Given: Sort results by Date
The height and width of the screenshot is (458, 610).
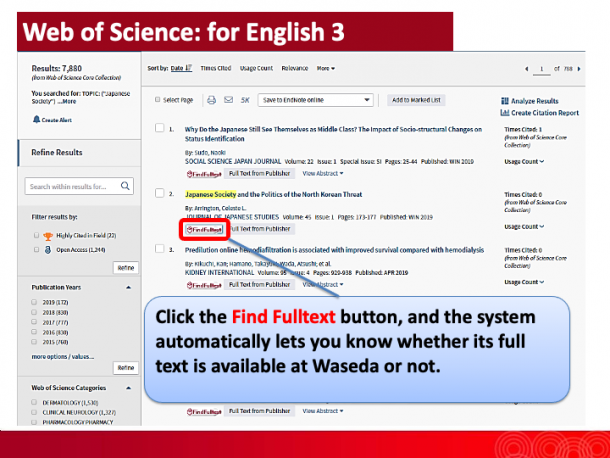Looking at the screenshot, I should pos(181,68).
